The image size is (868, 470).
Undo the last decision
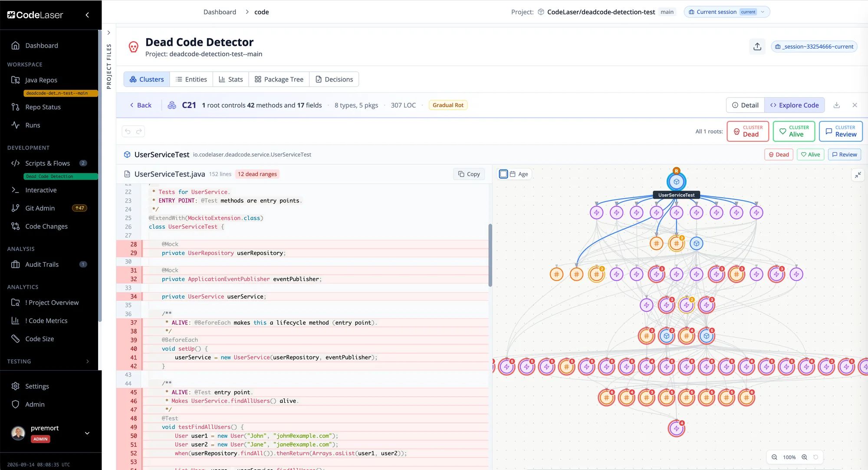point(128,131)
